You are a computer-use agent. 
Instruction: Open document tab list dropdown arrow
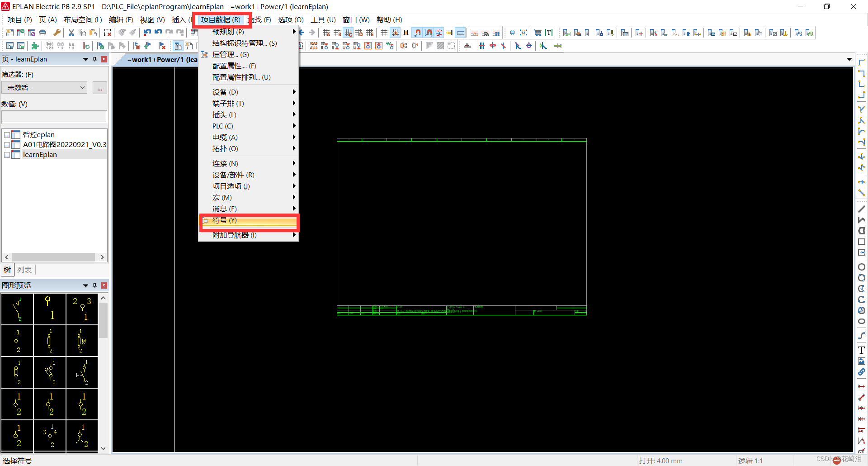click(x=849, y=59)
